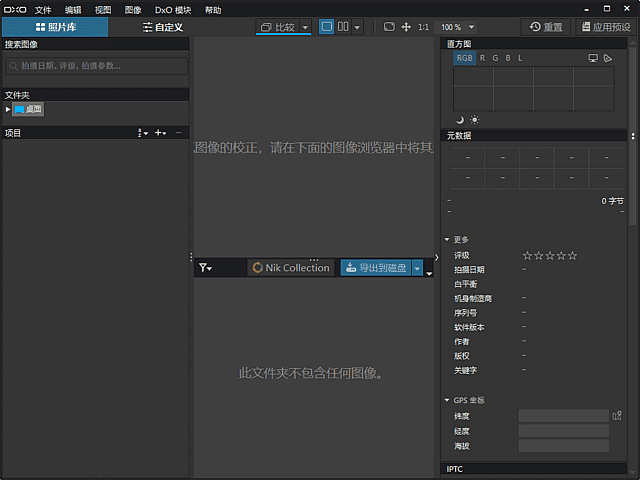This screenshot has height=480, width=640.
Task: Toggle the L luminance histogram channel
Action: click(520, 58)
